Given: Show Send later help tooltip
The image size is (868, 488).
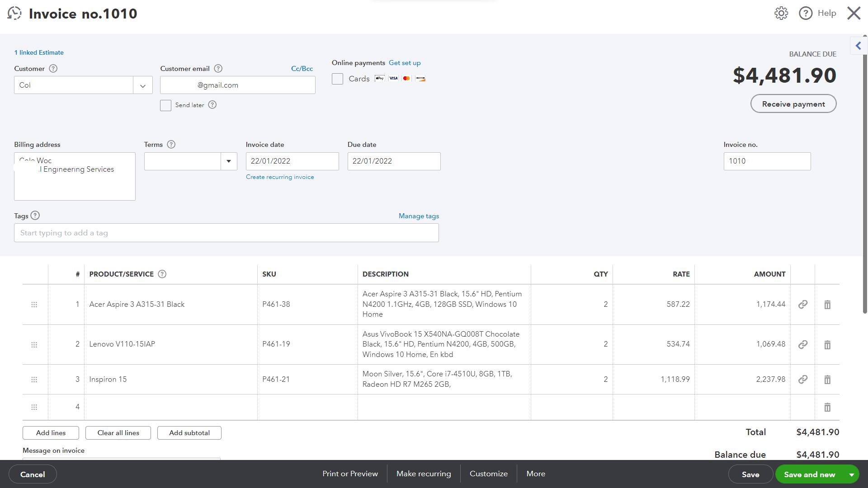Looking at the screenshot, I should [212, 105].
